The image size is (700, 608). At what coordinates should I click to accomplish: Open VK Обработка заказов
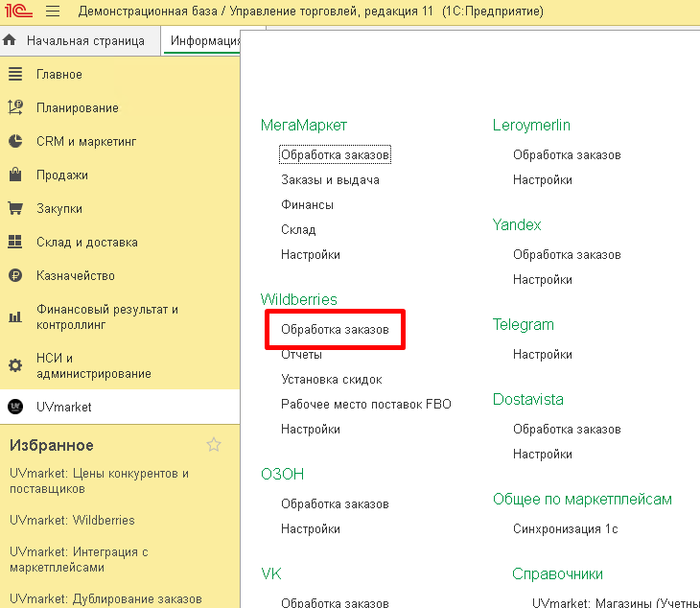pos(335,602)
